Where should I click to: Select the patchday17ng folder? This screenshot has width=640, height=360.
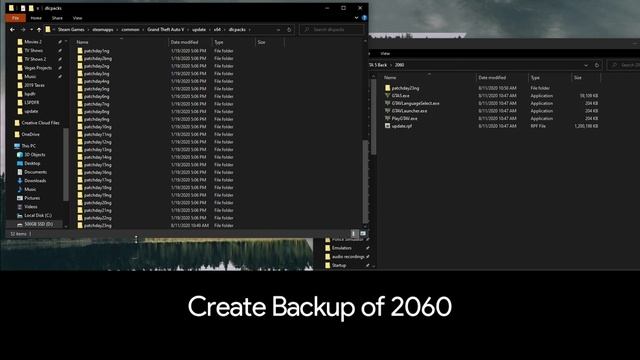pyautogui.click(x=98, y=180)
